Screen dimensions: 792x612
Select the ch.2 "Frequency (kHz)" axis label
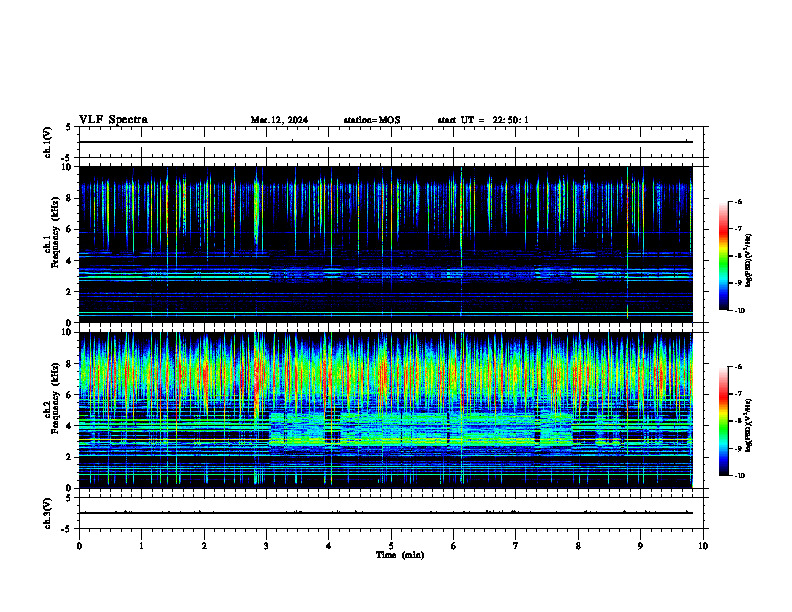[x=55, y=398]
